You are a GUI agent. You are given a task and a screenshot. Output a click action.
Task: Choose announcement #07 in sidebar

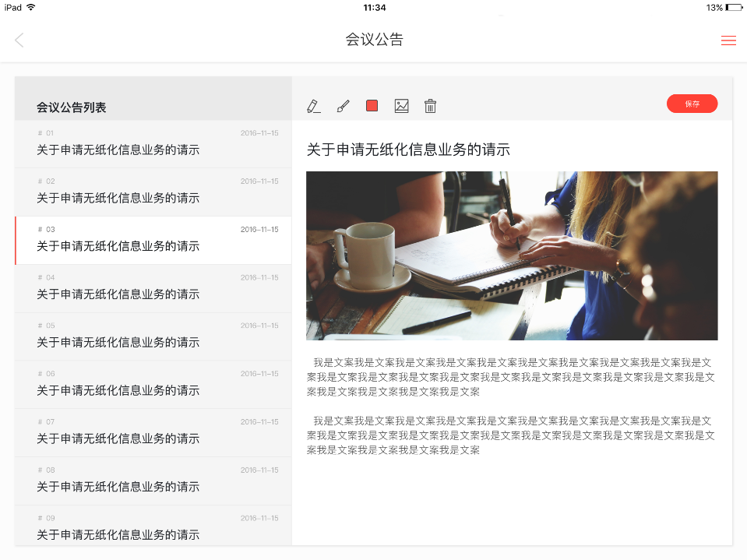coord(153,434)
